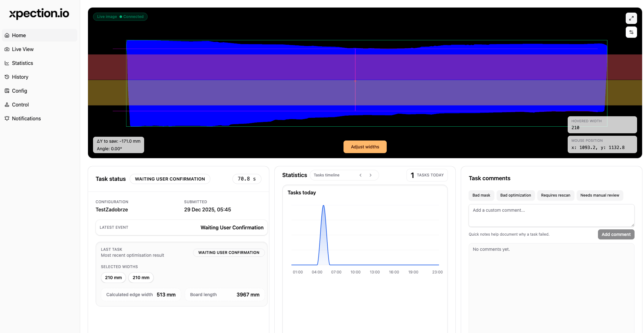Select the Home icon in the sidebar
Viewport: 644px width, 333px height.
coord(7,35)
